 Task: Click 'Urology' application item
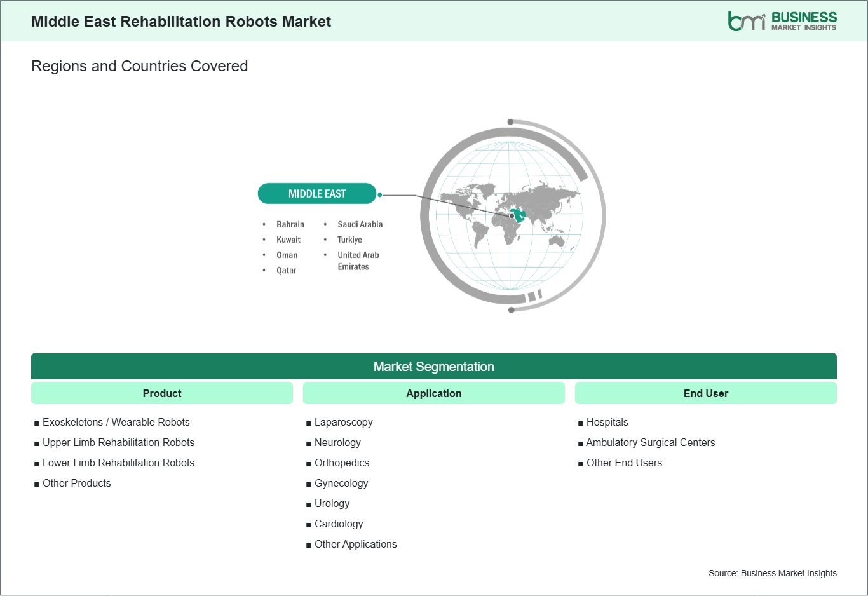pos(332,503)
